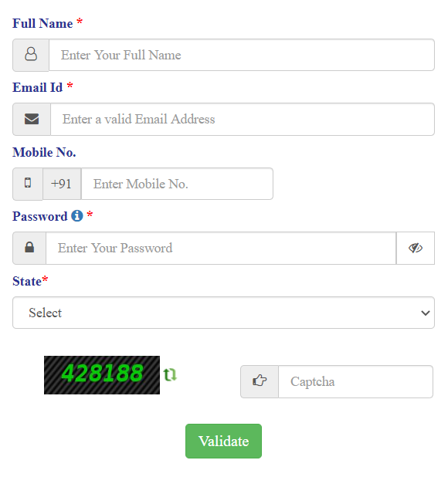
Task: Focus the Captcha input field
Action: click(x=355, y=382)
